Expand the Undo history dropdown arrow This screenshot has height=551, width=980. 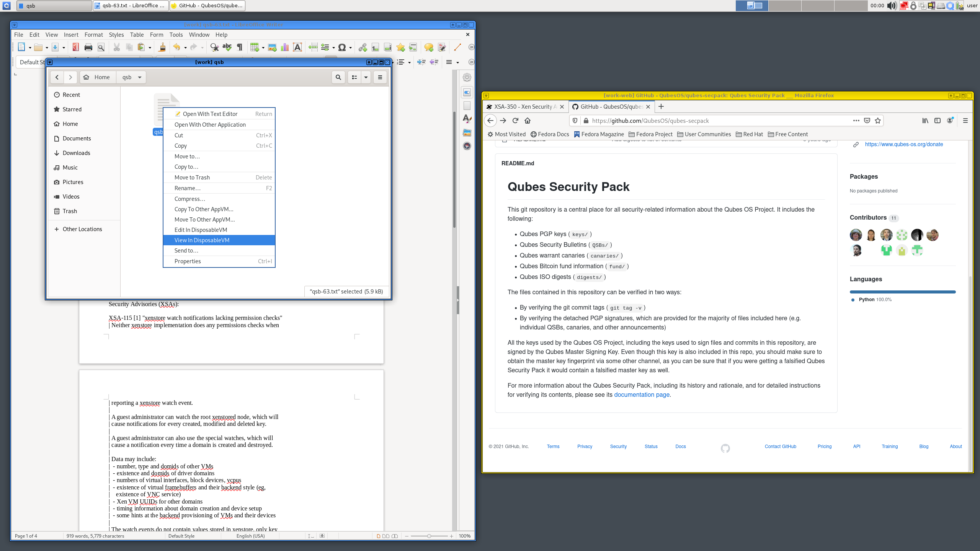coord(185,48)
